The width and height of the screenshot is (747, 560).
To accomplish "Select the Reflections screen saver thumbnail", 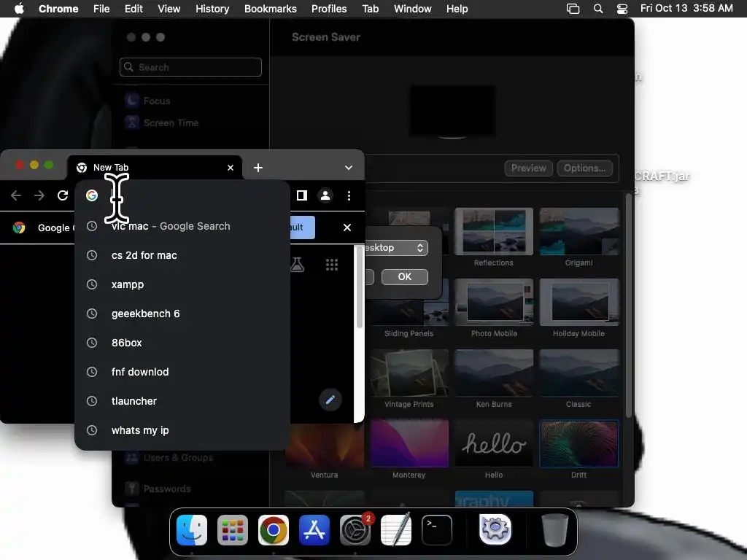I will point(494,231).
